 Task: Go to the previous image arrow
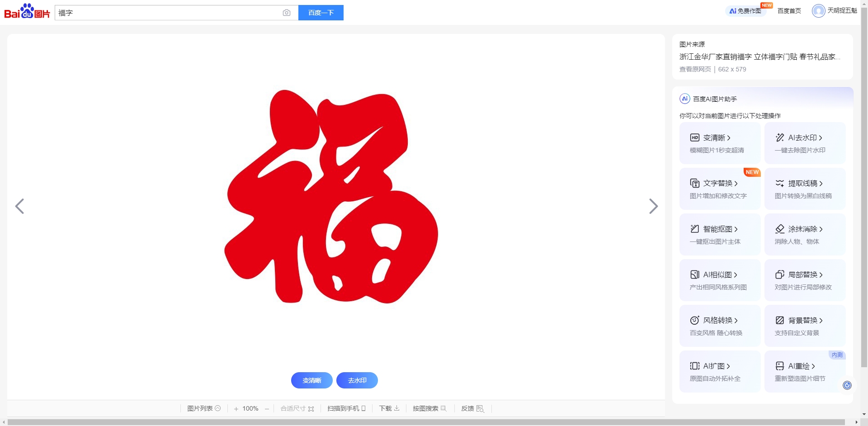pyautogui.click(x=19, y=206)
